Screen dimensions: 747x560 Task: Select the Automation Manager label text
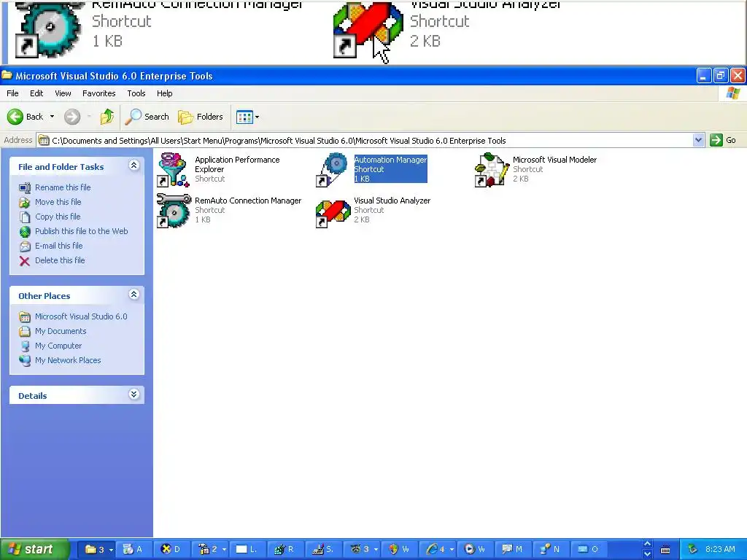390,160
